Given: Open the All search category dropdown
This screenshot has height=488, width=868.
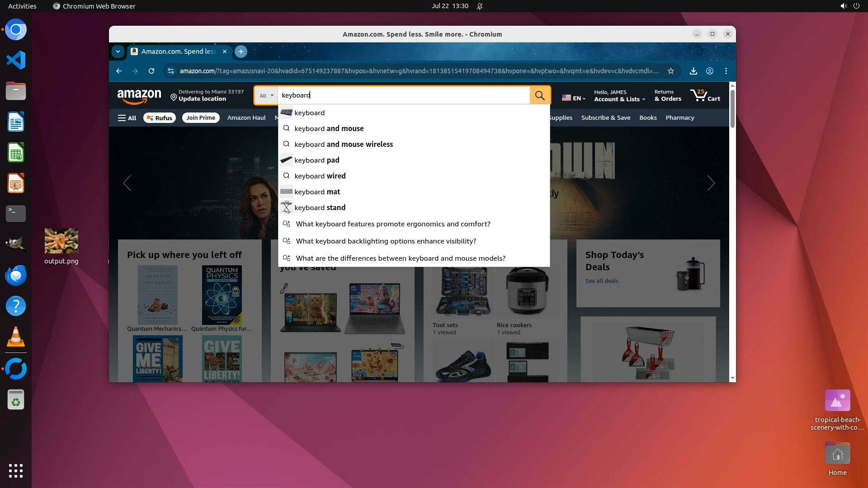Looking at the screenshot, I should pyautogui.click(x=266, y=95).
